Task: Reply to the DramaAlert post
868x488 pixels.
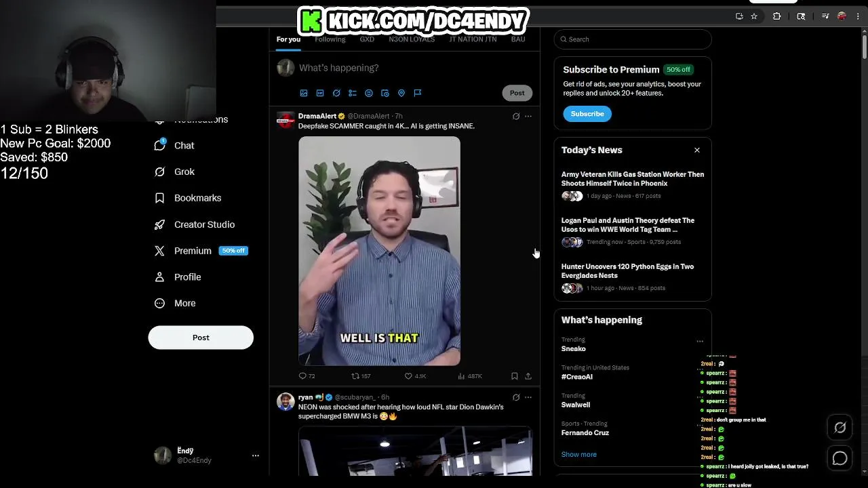Action: pyautogui.click(x=307, y=376)
